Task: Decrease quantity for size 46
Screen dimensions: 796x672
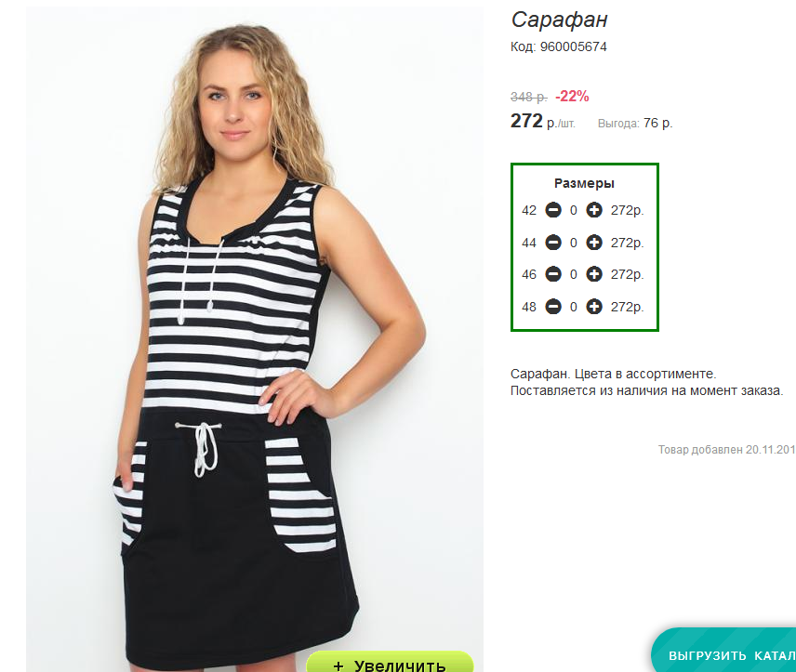Action: tap(553, 274)
